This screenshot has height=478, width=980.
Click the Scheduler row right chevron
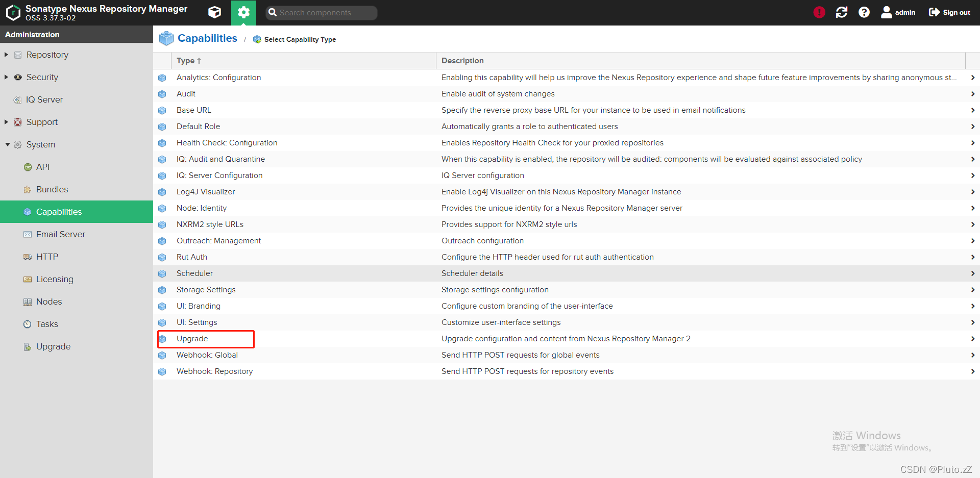click(x=973, y=273)
